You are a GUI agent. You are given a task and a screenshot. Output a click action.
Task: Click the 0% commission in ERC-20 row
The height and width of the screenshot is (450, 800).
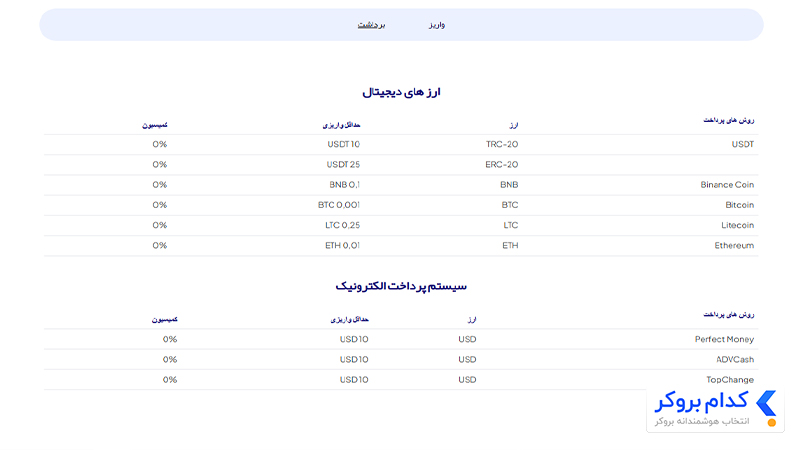tap(160, 164)
